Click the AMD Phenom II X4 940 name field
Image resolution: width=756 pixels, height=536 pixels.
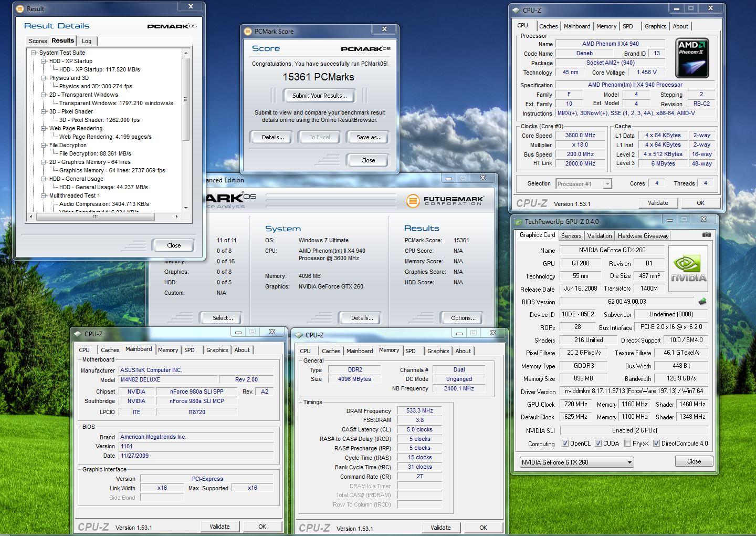(x=610, y=44)
